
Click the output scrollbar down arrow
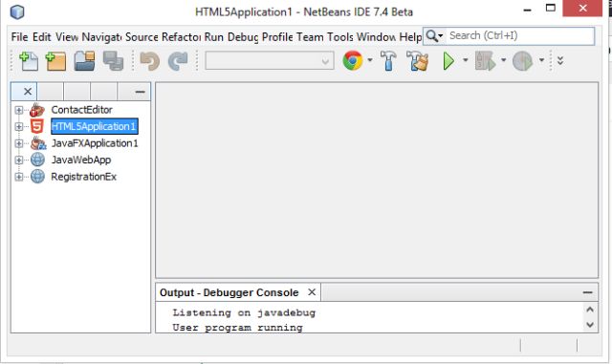tap(590, 325)
